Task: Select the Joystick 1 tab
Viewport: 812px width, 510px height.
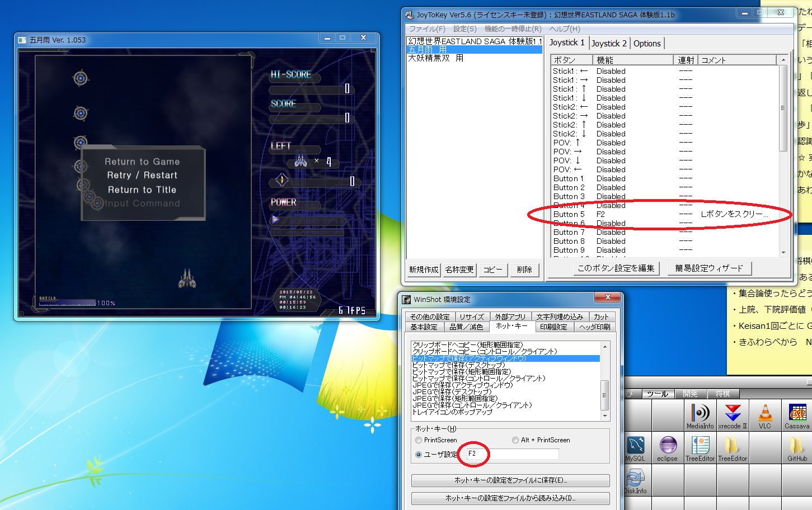Action: tap(567, 42)
